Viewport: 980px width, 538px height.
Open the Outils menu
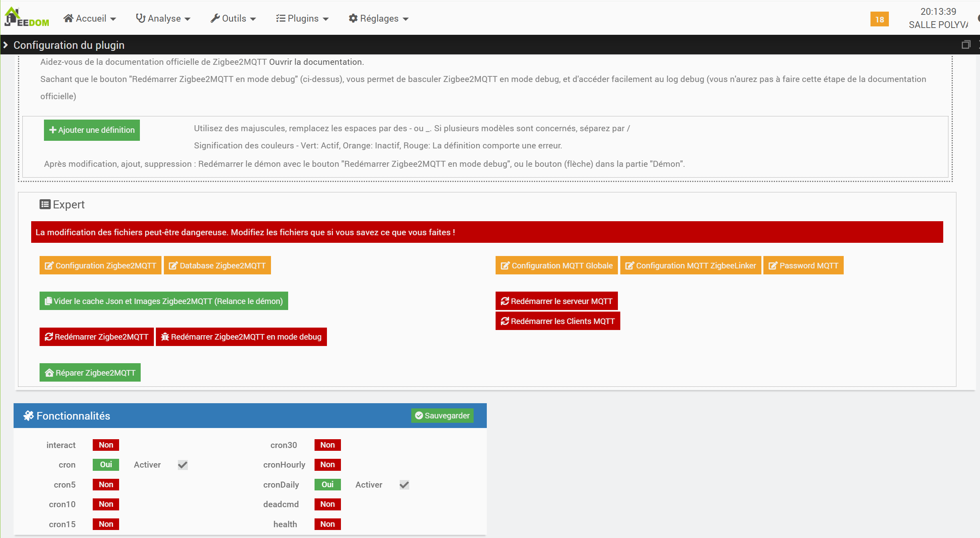tap(233, 18)
